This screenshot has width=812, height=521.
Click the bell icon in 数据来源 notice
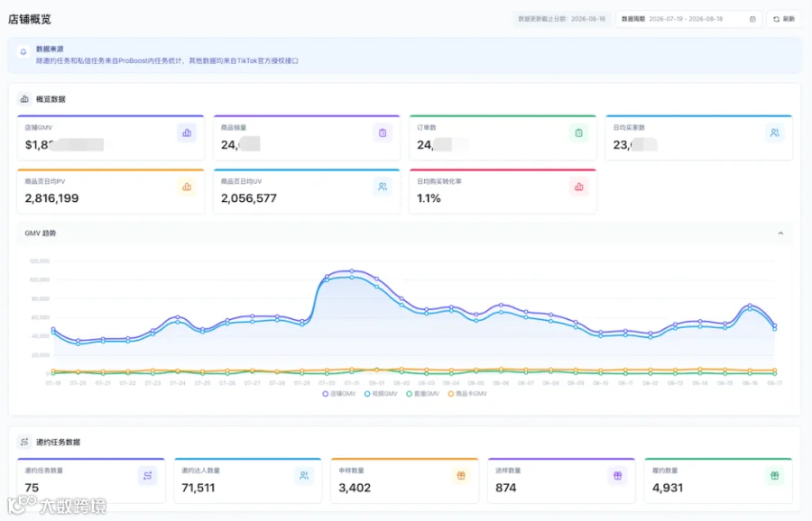click(23, 51)
